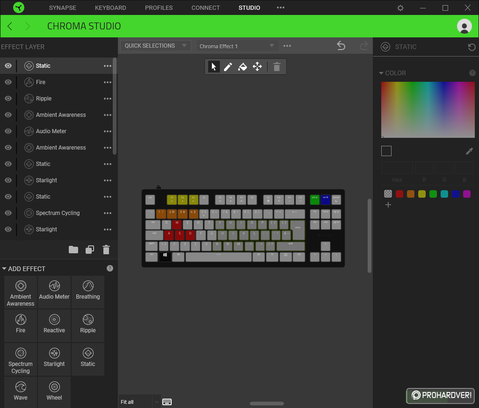The height and width of the screenshot is (408, 479).
Task: Select the move tool with four arrows
Action: pyautogui.click(x=257, y=67)
